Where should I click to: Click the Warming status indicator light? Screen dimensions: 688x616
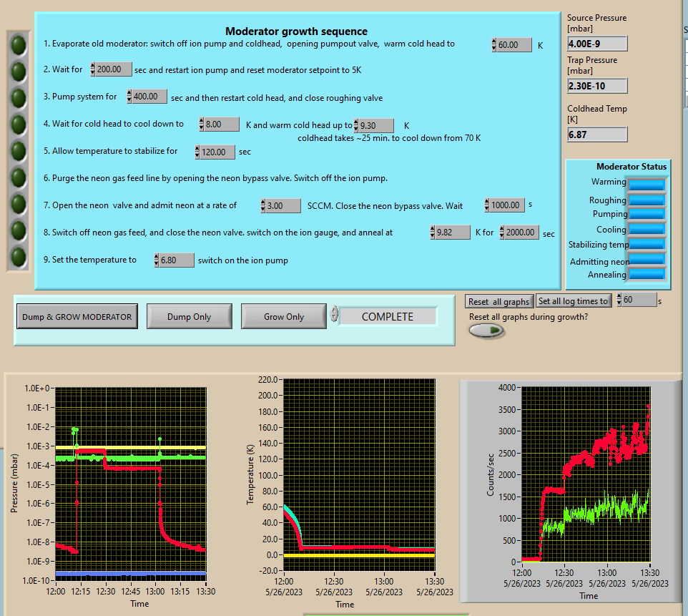click(x=646, y=183)
